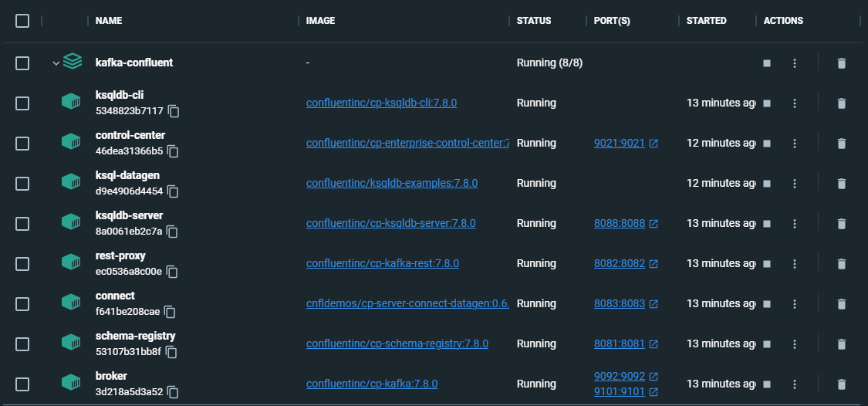Image resolution: width=868 pixels, height=406 pixels.
Task: Copy ksqldb-server container ID
Action: coord(172,232)
